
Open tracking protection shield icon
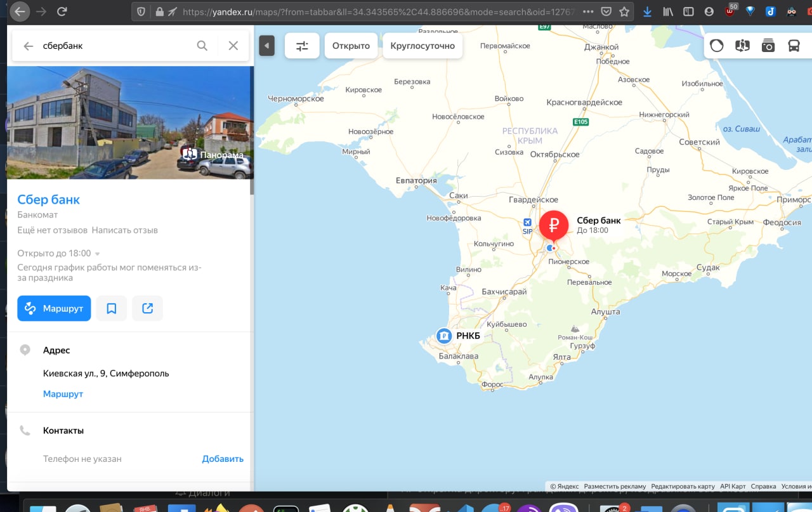click(141, 11)
